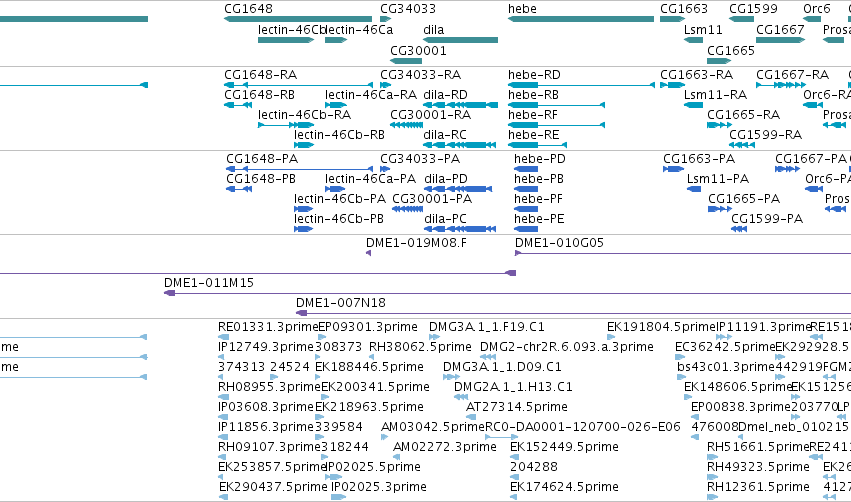Screen dimensions: 851x502
Task: Click the CG1667-RA transcript label
Action: tap(792, 75)
